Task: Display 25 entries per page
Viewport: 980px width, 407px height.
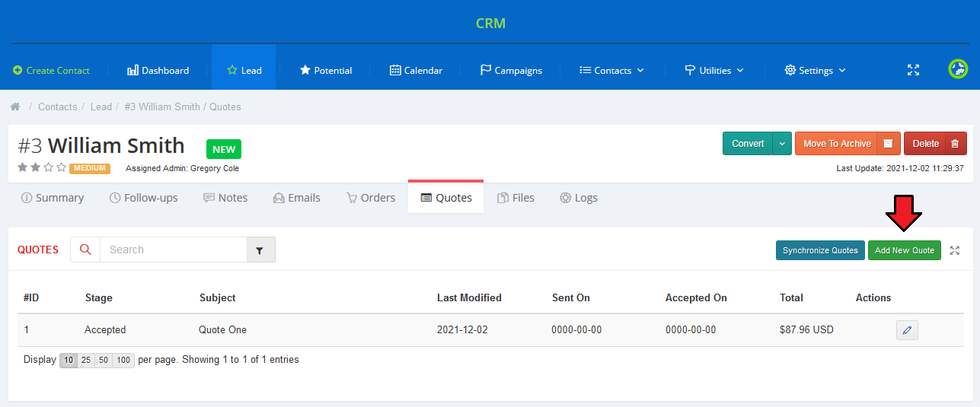Action: coord(86,361)
